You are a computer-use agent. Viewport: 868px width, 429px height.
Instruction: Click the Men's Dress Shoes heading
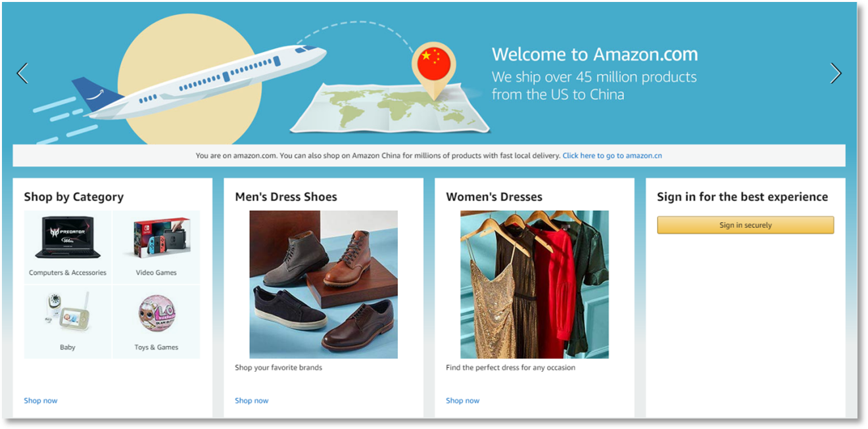click(x=286, y=197)
